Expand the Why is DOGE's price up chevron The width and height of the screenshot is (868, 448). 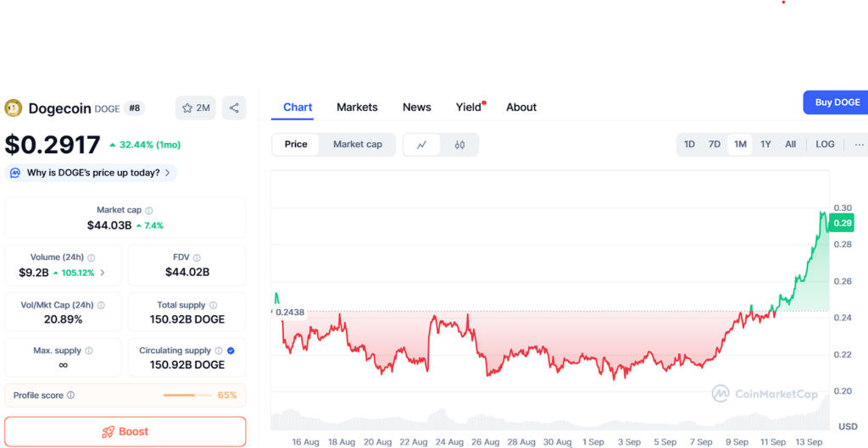click(x=167, y=173)
